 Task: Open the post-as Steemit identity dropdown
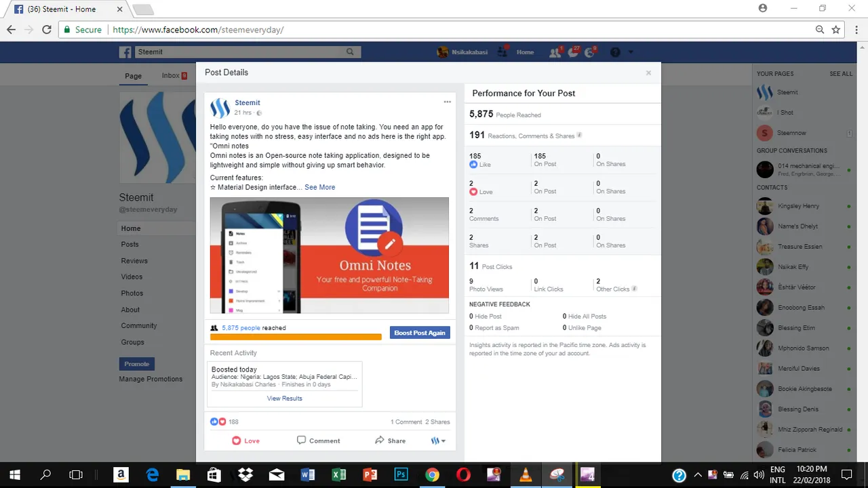click(x=438, y=441)
